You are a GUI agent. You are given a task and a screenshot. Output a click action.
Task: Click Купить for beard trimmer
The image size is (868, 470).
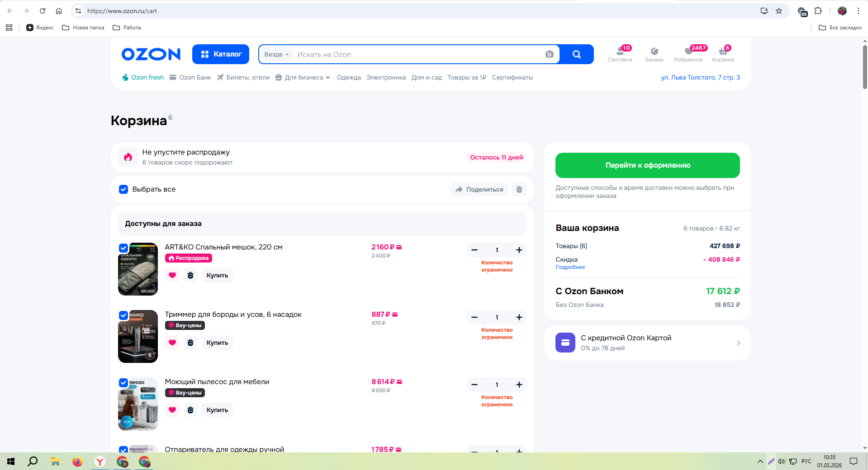217,343
